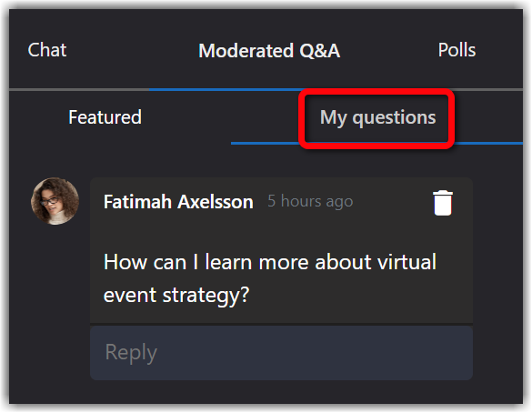Delete the question using the trash icon

click(443, 203)
